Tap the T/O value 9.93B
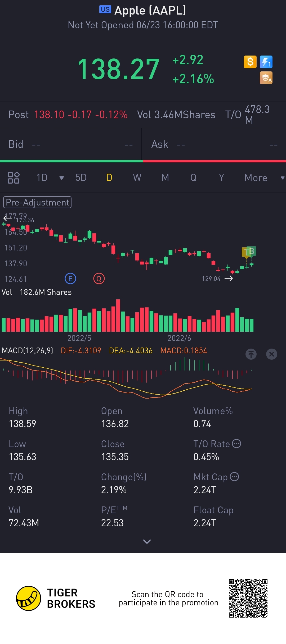 pyautogui.click(x=21, y=490)
